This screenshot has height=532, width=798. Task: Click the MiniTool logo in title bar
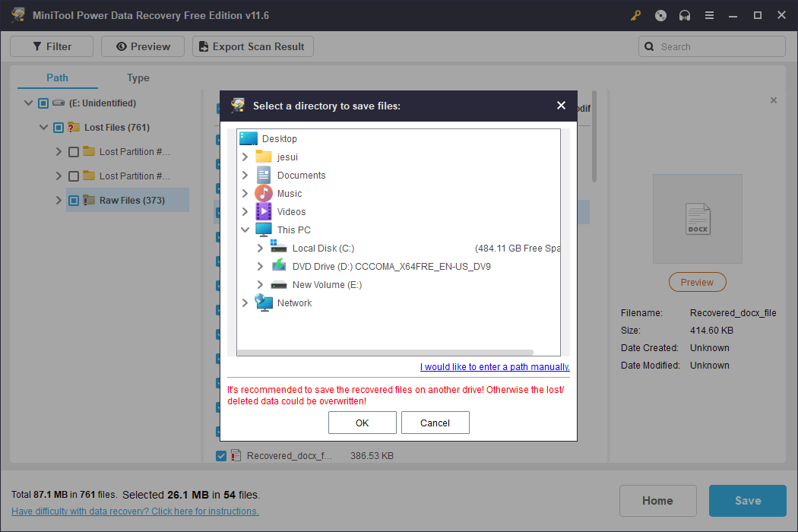pyautogui.click(x=18, y=15)
